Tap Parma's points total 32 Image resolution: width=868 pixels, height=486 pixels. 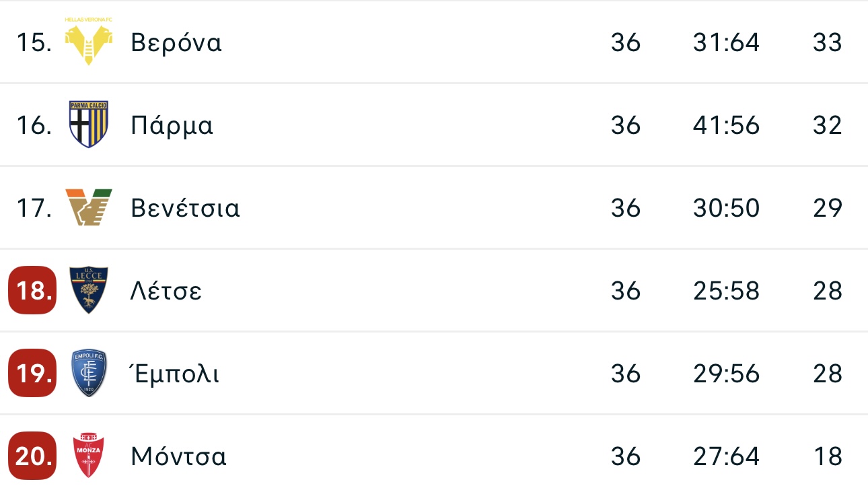click(828, 125)
